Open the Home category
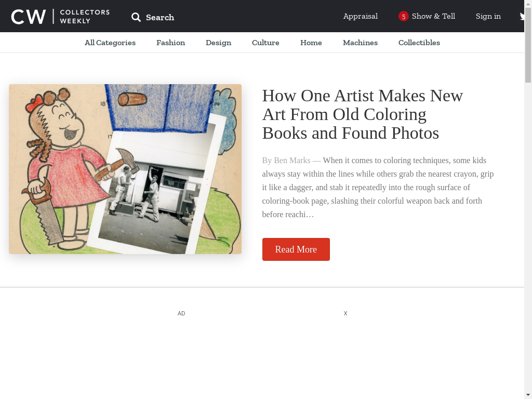 tap(311, 43)
